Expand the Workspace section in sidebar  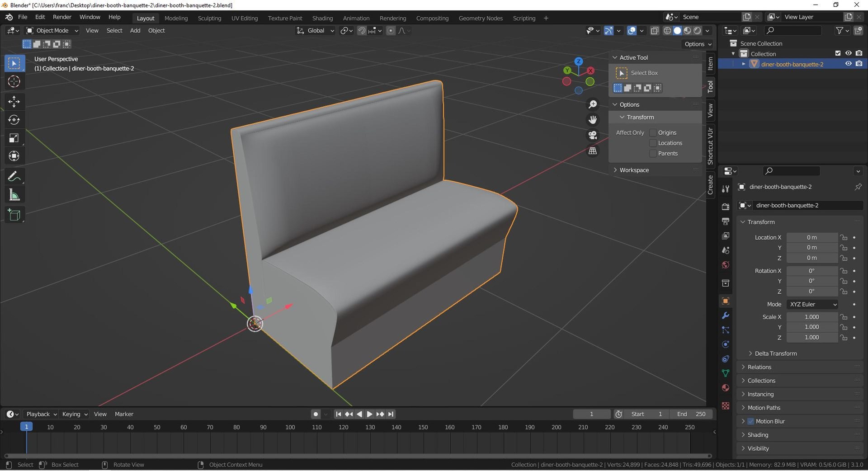pos(634,170)
